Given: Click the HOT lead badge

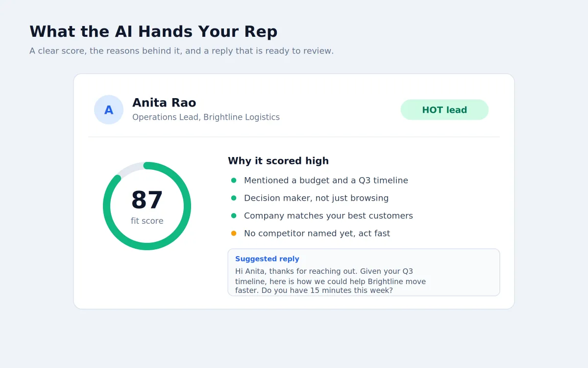Looking at the screenshot, I should coord(444,110).
